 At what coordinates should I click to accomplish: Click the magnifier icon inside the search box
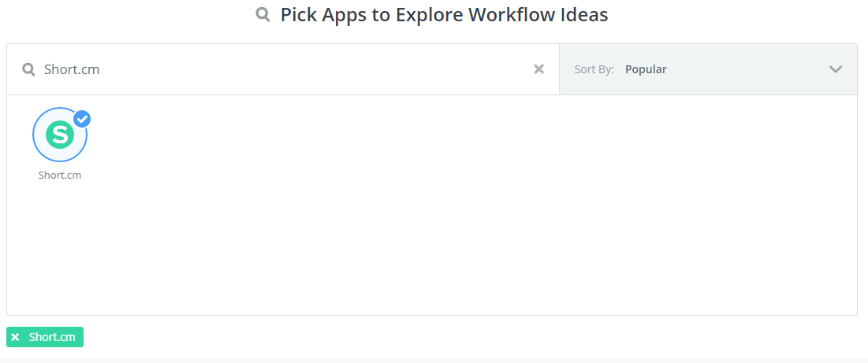pos(29,69)
